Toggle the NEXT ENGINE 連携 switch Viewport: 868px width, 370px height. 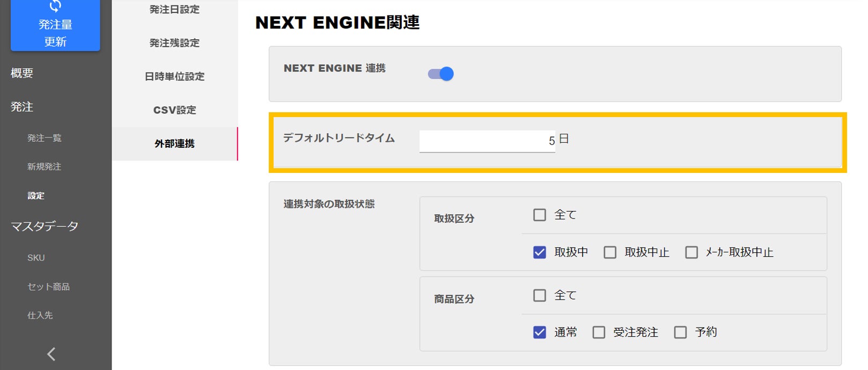pyautogui.click(x=441, y=74)
